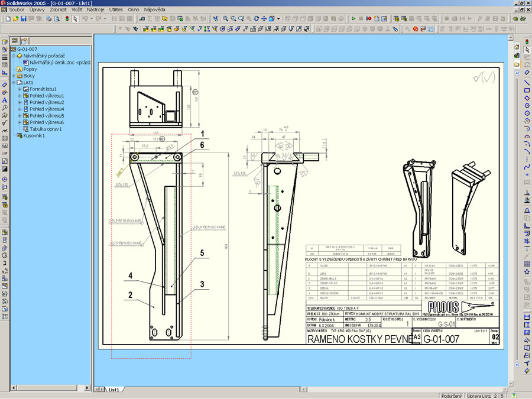Click the Note text tool (A icon)

pos(5,100)
